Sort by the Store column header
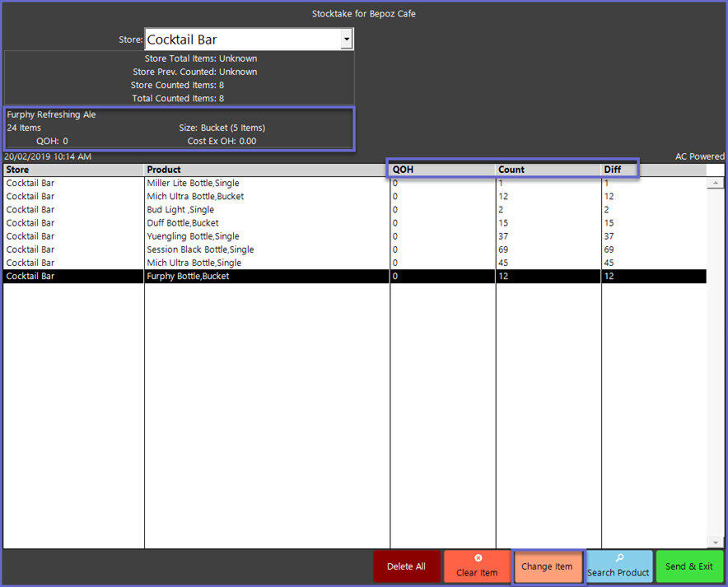The image size is (728, 587). point(73,170)
